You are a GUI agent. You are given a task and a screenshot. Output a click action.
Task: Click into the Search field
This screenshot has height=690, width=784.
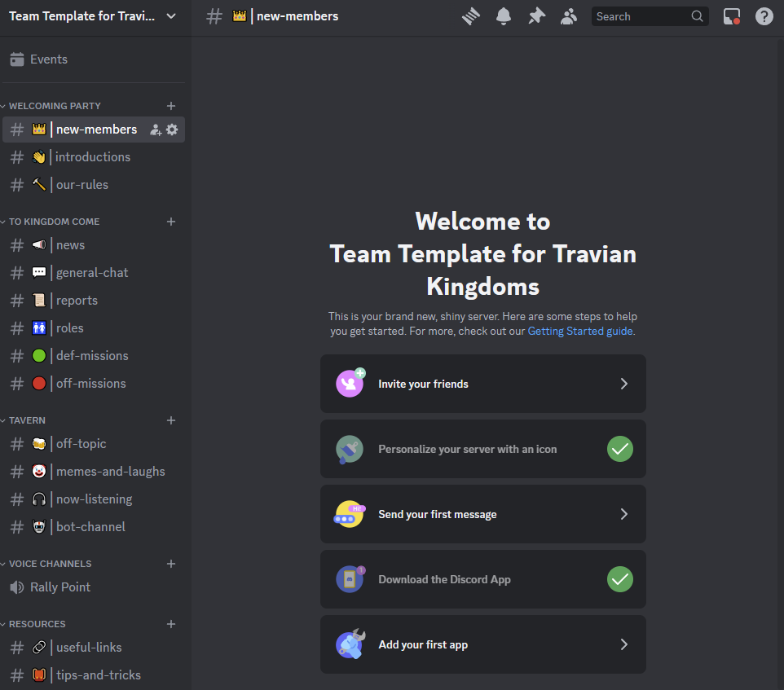point(641,16)
